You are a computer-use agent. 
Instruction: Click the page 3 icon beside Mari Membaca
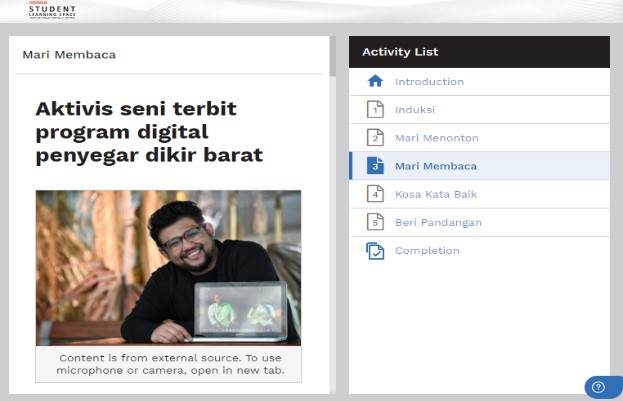point(375,166)
